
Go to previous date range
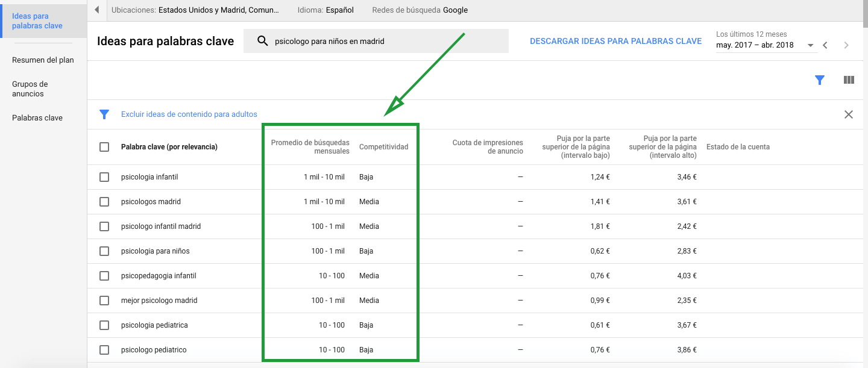tap(825, 45)
